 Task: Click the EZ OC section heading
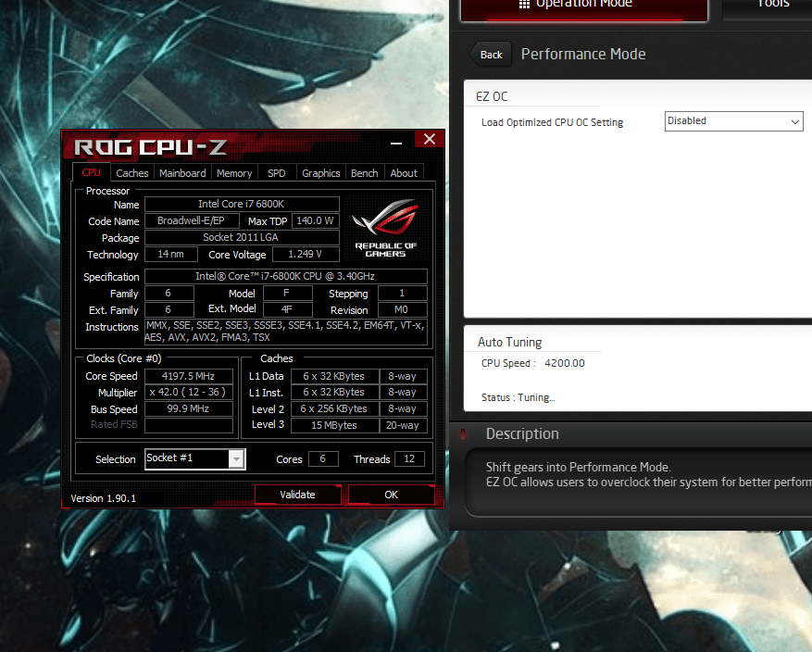(492, 96)
